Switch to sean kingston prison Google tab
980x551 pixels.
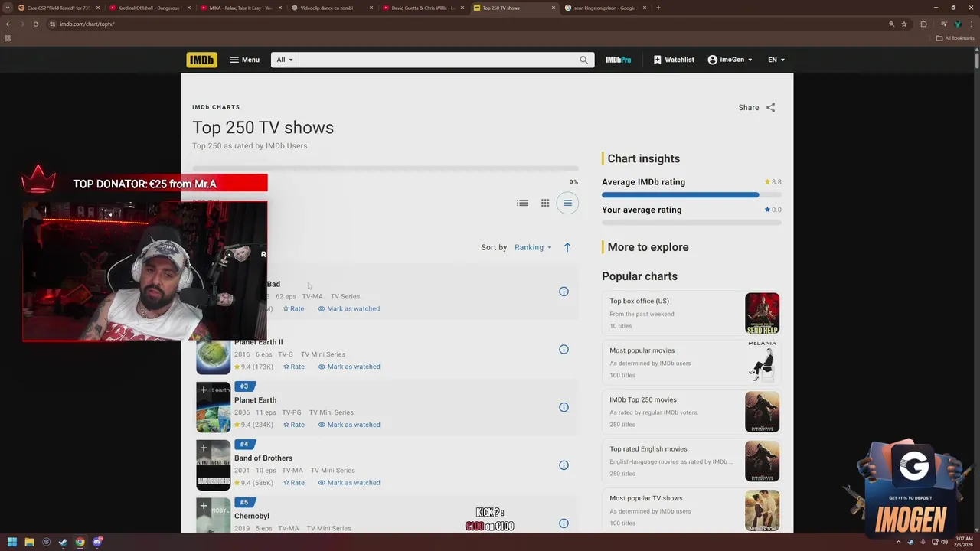click(x=605, y=8)
